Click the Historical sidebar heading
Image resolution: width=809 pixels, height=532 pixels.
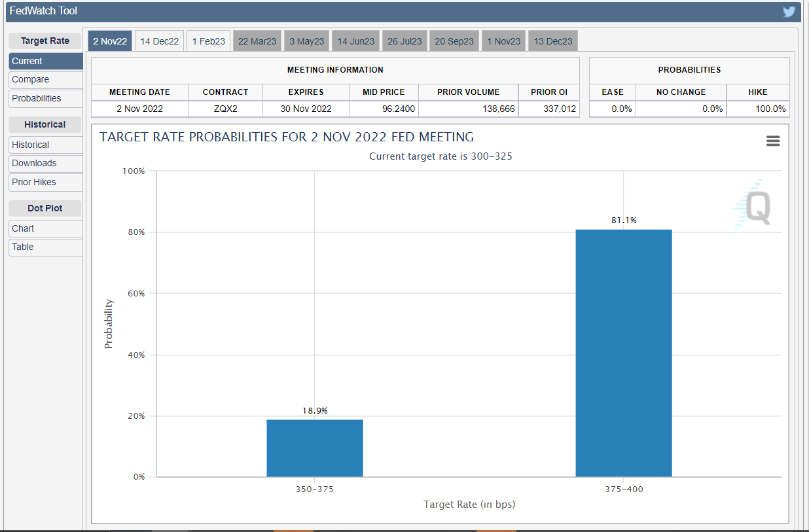pos(45,124)
